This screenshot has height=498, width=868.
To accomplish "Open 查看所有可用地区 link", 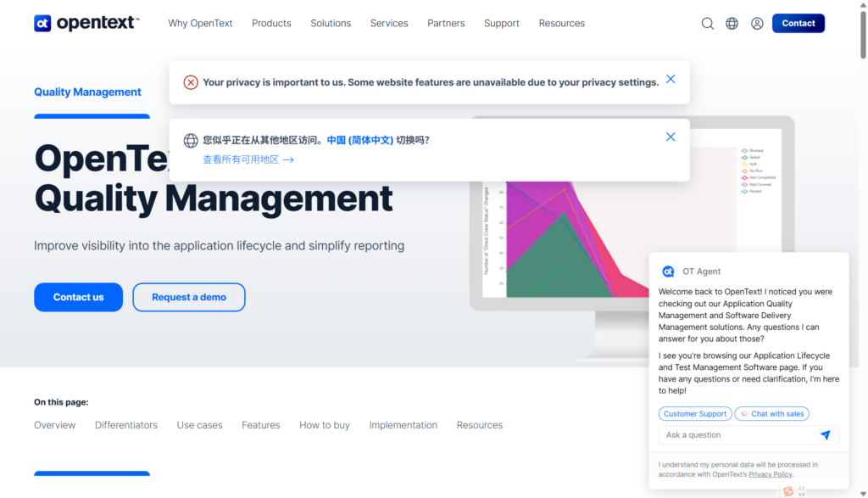I will [248, 159].
